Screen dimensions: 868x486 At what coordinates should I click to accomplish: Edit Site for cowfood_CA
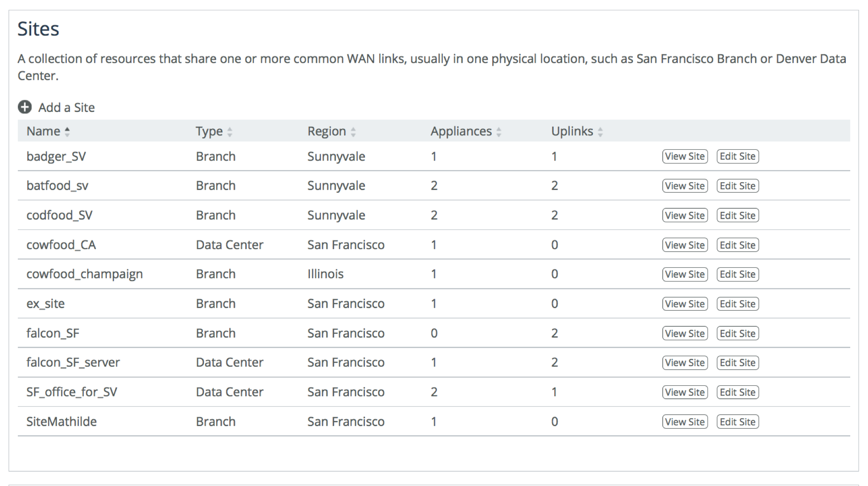737,245
